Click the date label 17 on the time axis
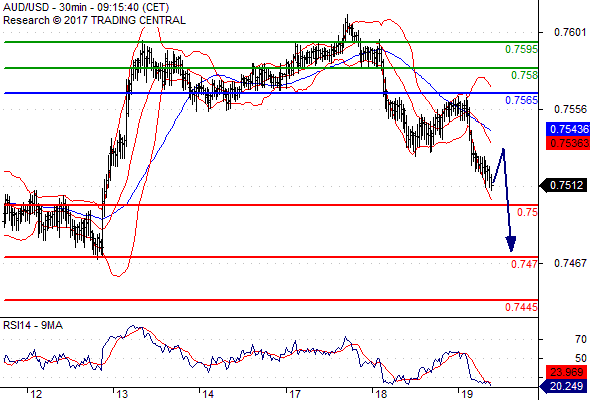Viewport: 590px width, 400px height. click(x=295, y=394)
